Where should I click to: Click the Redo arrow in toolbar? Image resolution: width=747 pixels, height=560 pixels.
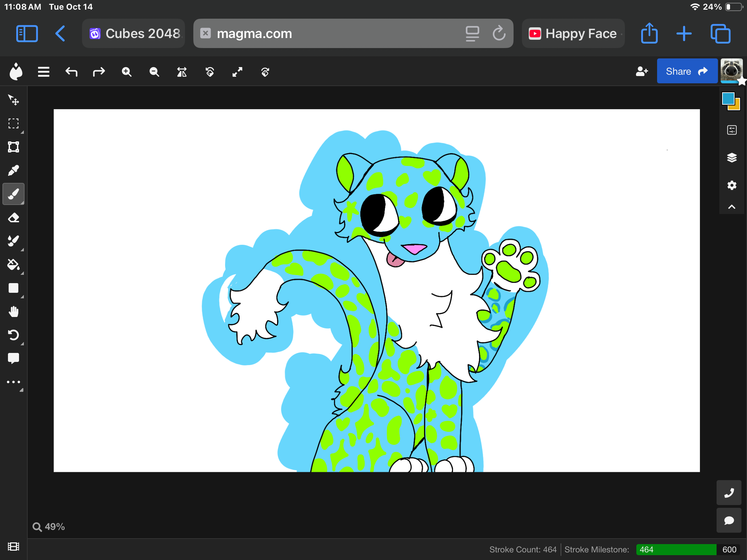click(x=99, y=72)
